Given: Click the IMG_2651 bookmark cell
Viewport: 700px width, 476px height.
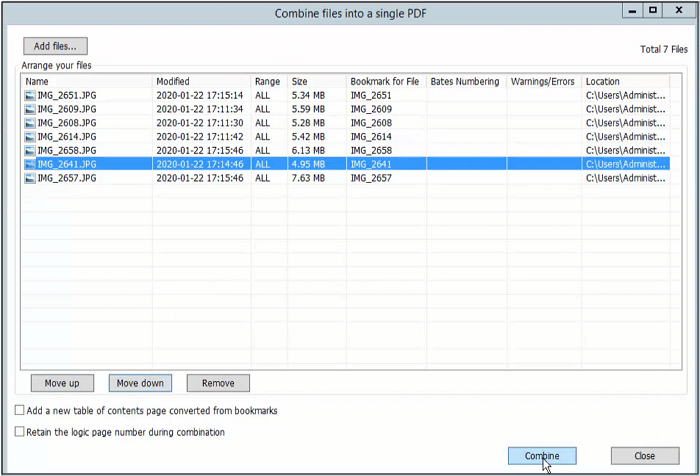Looking at the screenshot, I should point(371,95).
